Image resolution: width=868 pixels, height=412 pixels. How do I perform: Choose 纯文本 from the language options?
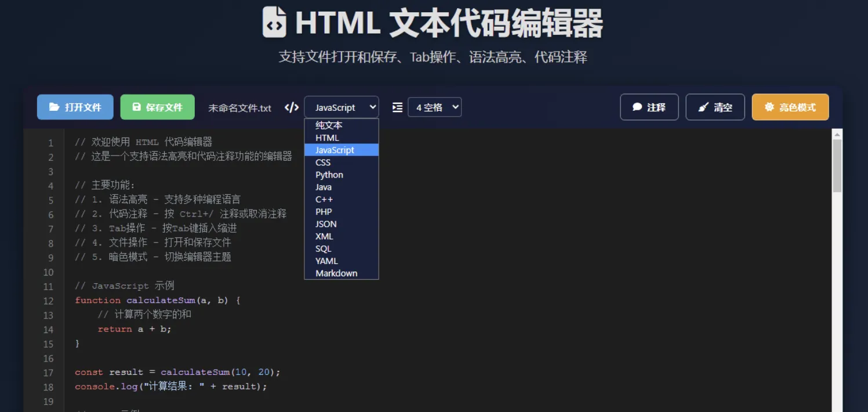pyautogui.click(x=329, y=125)
